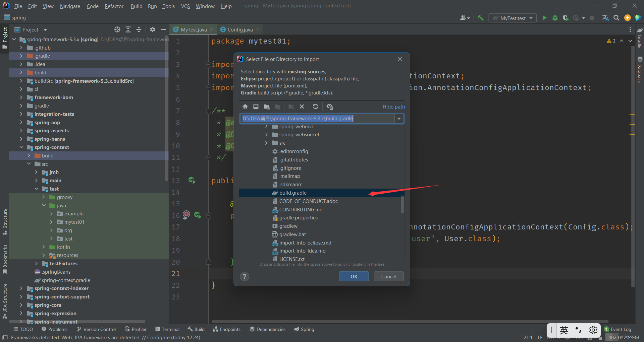Select spring-context.gradle in Project tree
644x342 pixels.
[x=66, y=280]
